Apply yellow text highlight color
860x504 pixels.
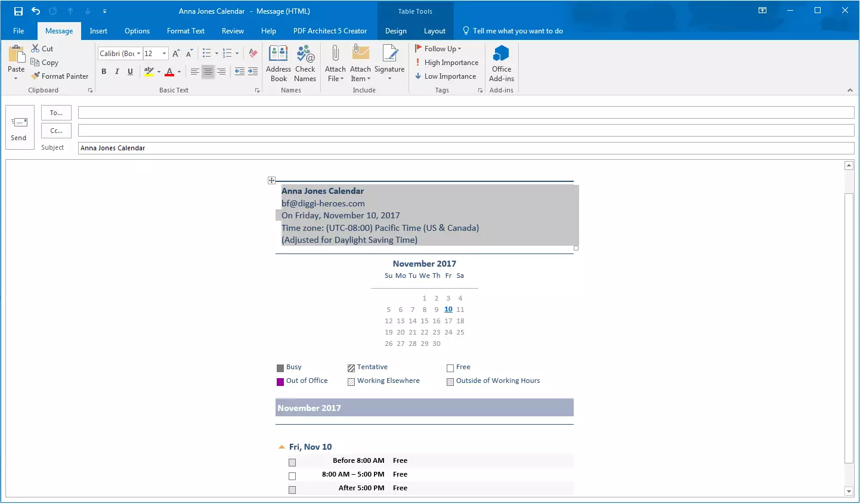pyautogui.click(x=149, y=72)
